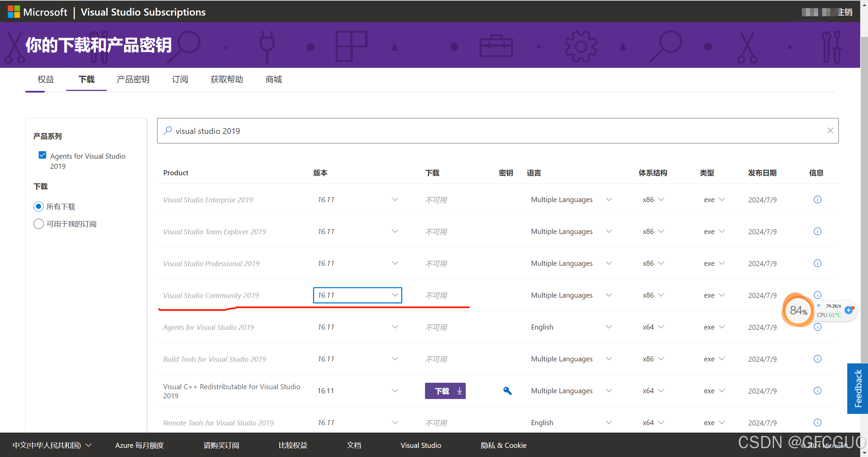Click 2024/7/9 date in Visual Studio Enterprise row
Screen dimensions: 868x457
(762, 200)
